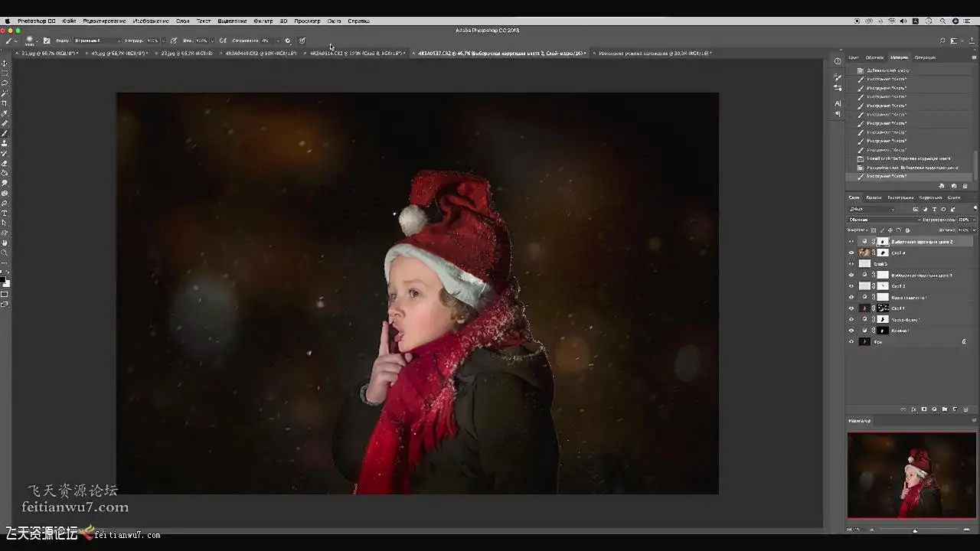Select the Eyedropper tool

tap(5, 113)
